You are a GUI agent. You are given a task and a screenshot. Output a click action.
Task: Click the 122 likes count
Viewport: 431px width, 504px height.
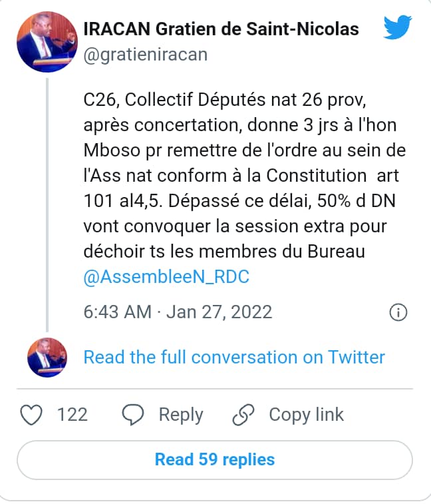click(x=72, y=414)
